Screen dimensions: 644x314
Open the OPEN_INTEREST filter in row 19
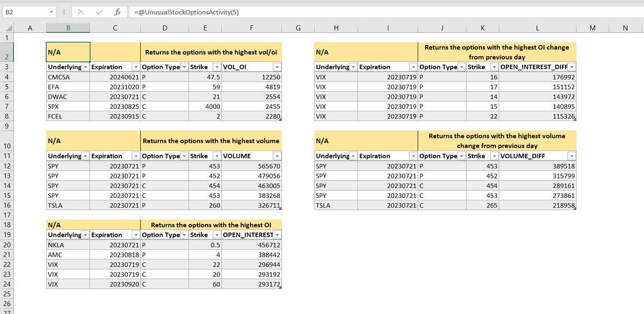(277, 235)
